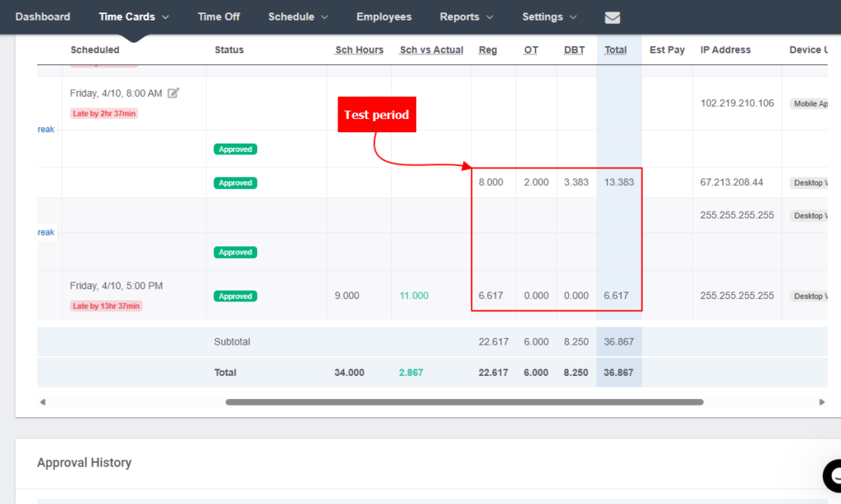The width and height of the screenshot is (841, 504).
Task: Click the DBT column header
Action: (x=574, y=50)
